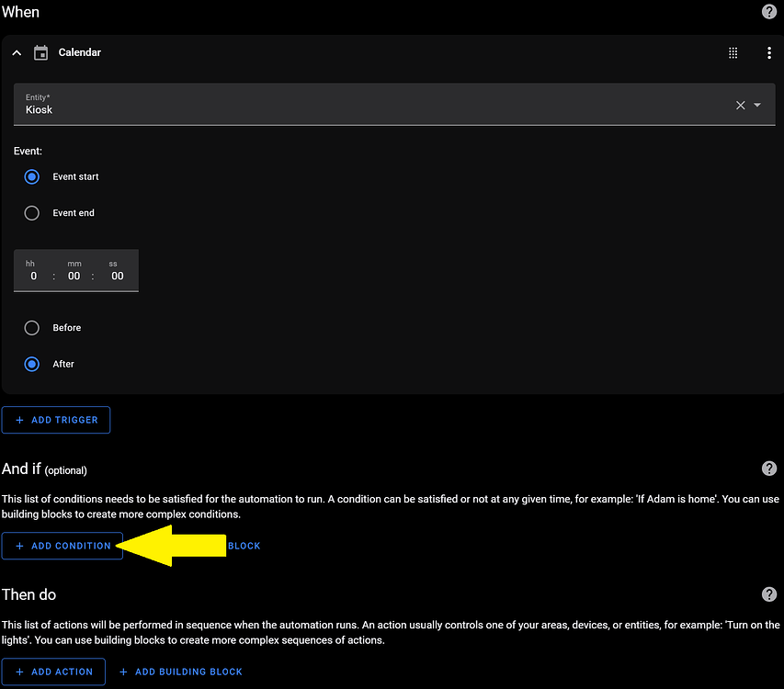784x689 pixels.
Task: Clear the Kiosk entity using the X icon
Action: [740, 105]
